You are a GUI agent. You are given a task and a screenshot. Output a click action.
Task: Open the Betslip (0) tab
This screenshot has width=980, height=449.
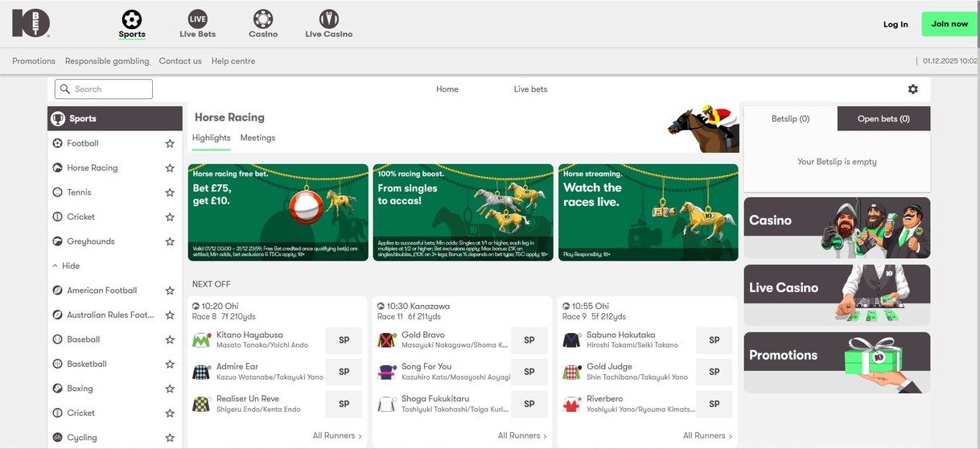pos(790,118)
